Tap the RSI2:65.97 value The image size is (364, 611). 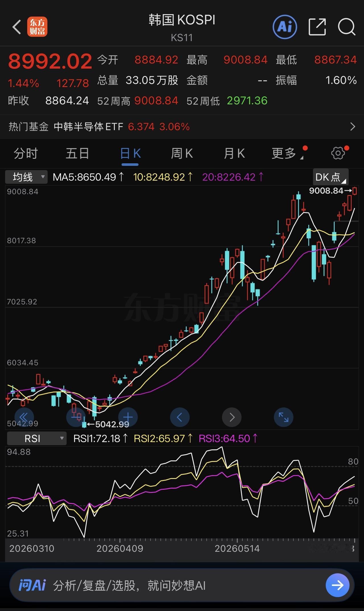(x=164, y=438)
